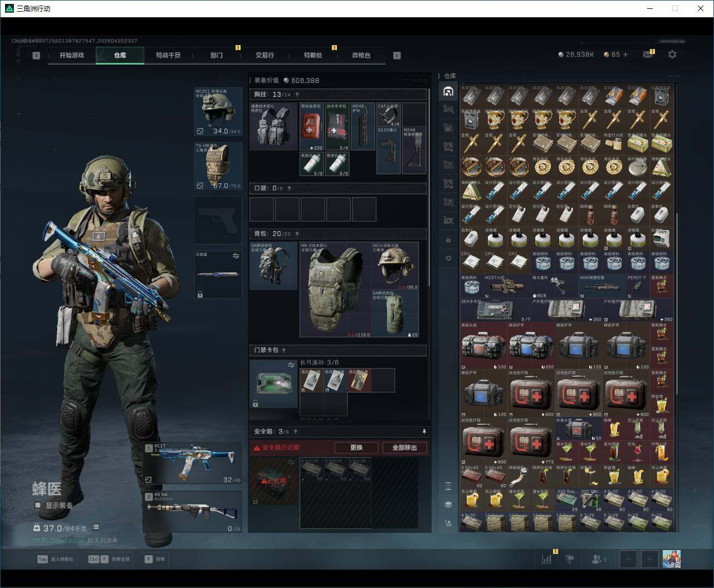Select the main 仓库 storage icon
Image resolution: width=714 pixels, height=588 pixels.
[448, 91]
